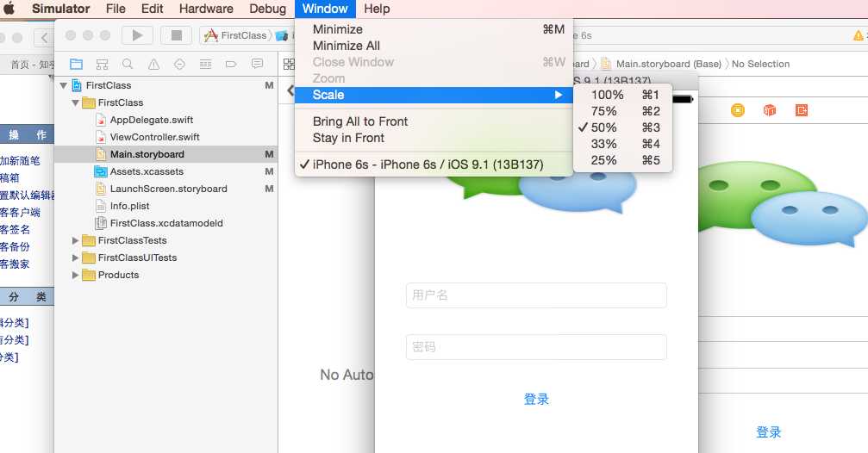Show the Debug navigator

pos(205,65)
